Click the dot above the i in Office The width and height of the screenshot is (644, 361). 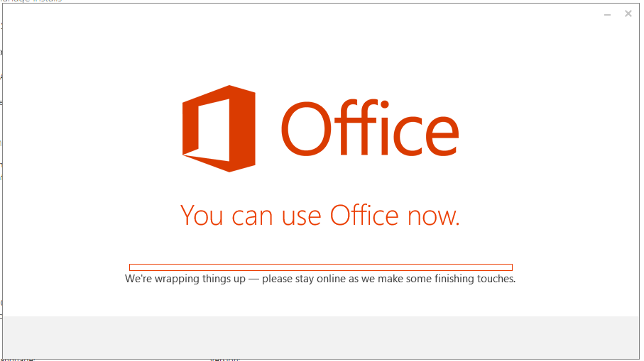coord(384,104)
